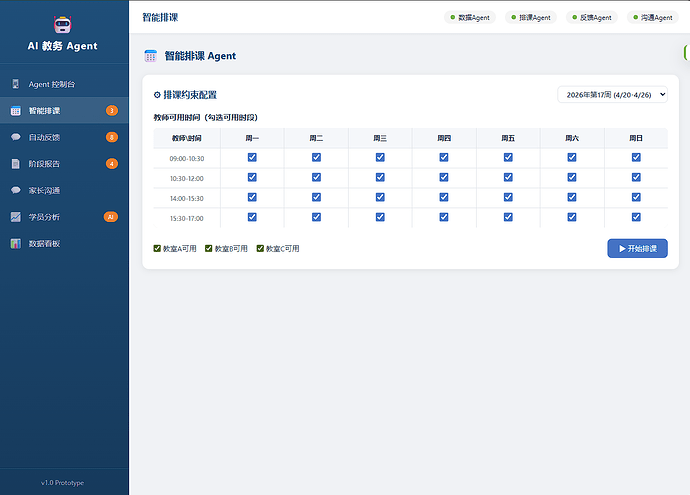
Task: Toggle 周四 14:00-15:30 checkbox
Action: coord(444,197)
